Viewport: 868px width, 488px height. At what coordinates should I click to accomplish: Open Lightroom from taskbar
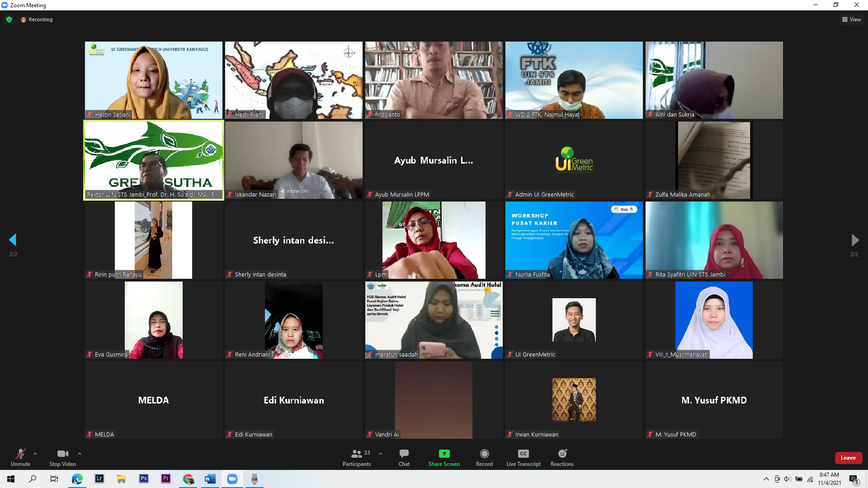[99, 479]
